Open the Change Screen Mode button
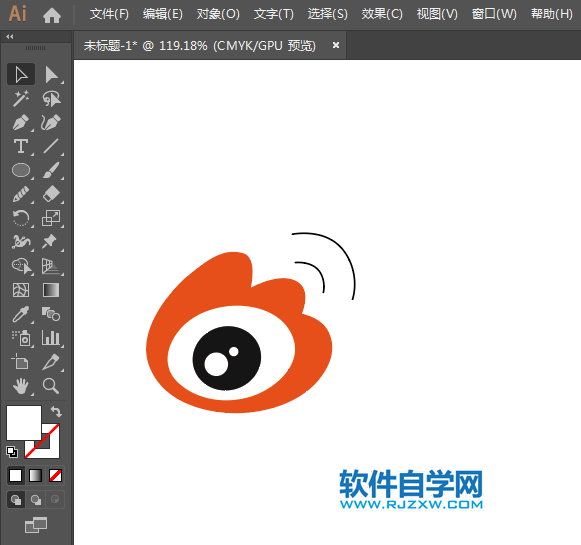Image resolution: width=581 pixels, height=545 pixels. pyautogui.click(x=36, y=525)
